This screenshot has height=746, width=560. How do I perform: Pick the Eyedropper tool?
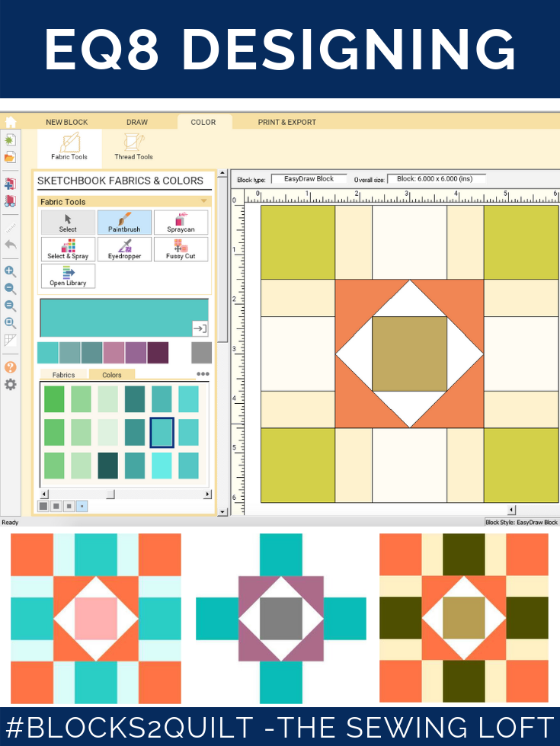125,249
